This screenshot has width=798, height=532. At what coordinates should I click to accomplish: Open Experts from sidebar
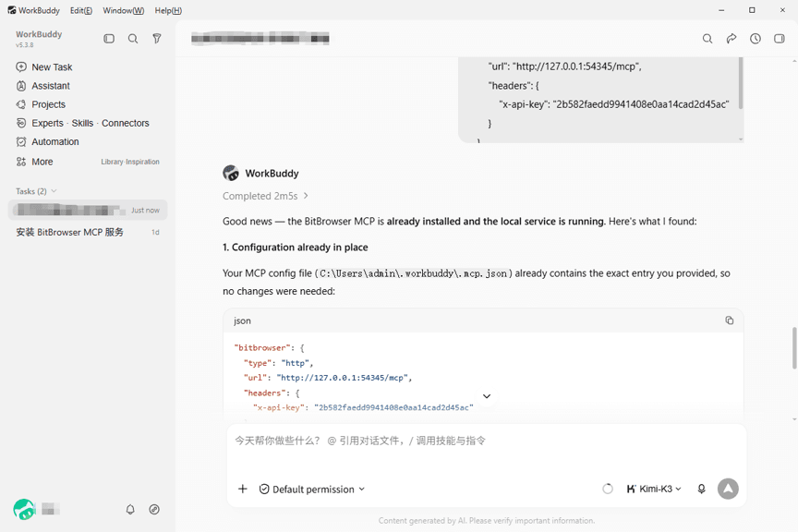47,123
